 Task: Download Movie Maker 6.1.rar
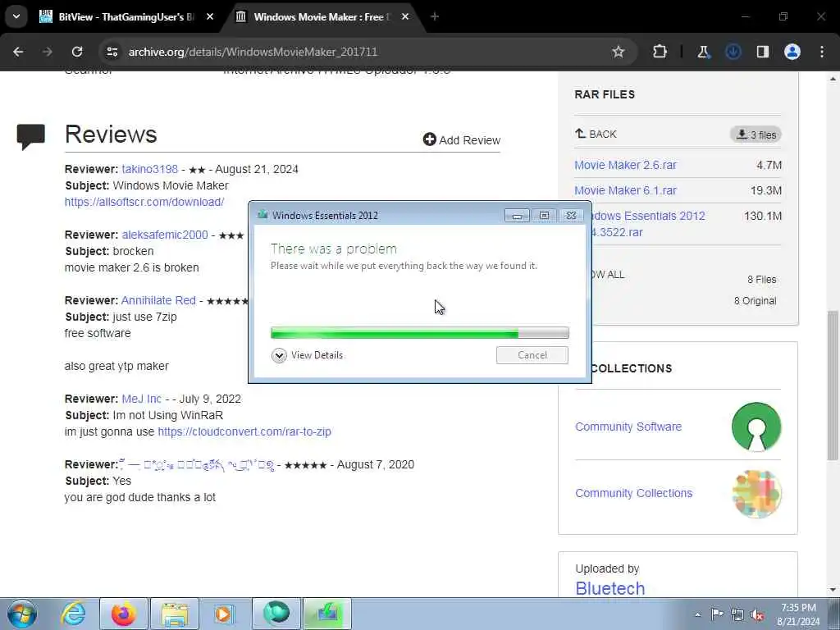click(x=625, y=190)
